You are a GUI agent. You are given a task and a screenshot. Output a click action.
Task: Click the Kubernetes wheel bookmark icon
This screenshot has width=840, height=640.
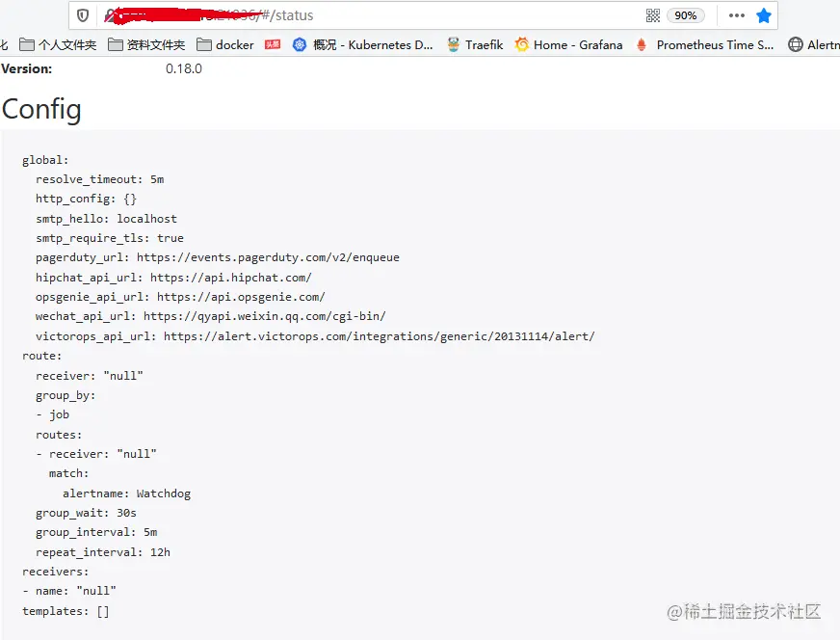click(x=300, y=44)
